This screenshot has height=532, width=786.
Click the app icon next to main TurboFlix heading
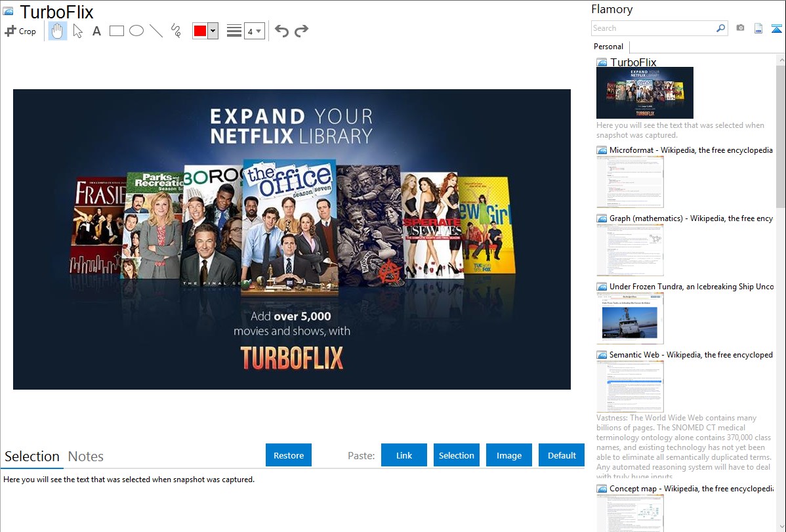[8, 12]
